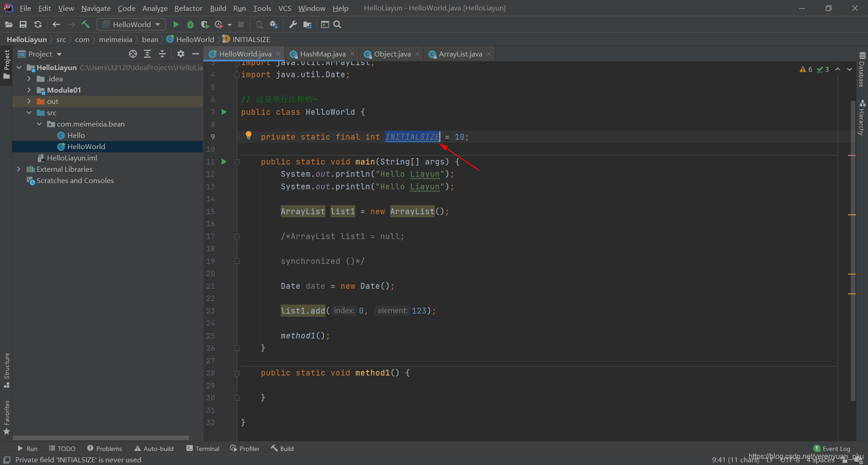868x465 pixels.
Task: Go to next highlighted error arrow
Action: point(849,69)
